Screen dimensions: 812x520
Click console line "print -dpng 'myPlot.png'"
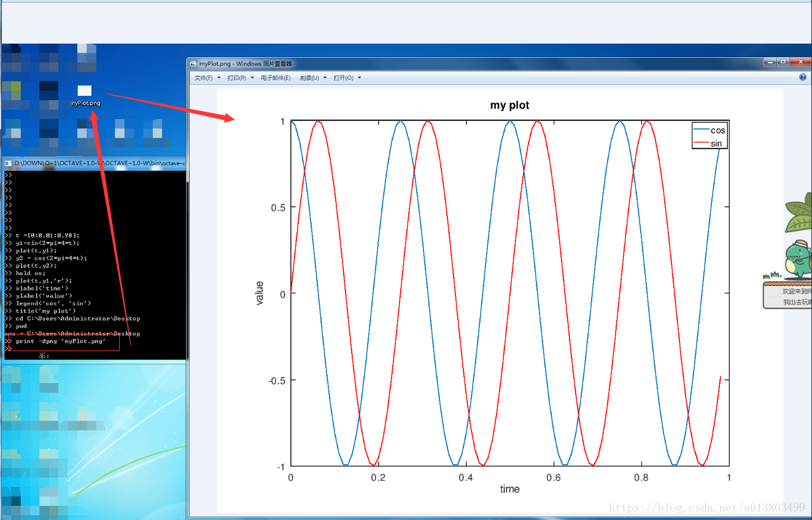(x=60, y=341)
